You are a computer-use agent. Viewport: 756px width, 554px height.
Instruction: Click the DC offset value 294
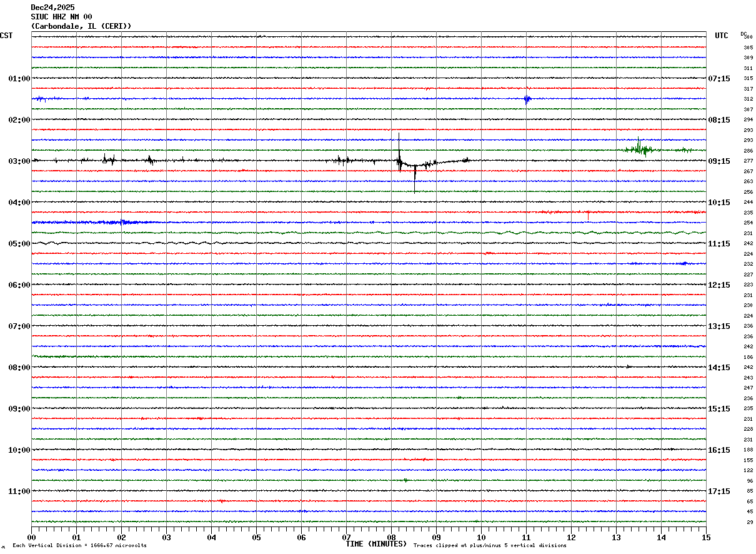point(748,120)
